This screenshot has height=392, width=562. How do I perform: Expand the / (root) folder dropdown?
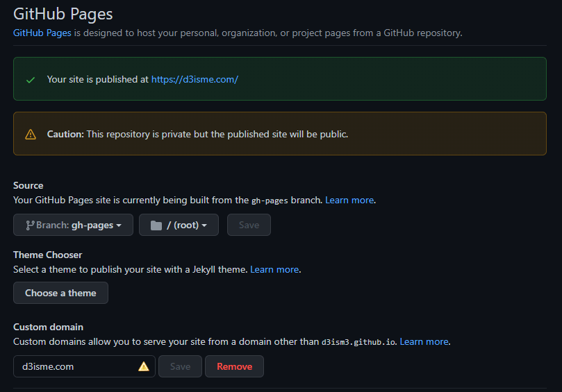(x=179, y=225)
